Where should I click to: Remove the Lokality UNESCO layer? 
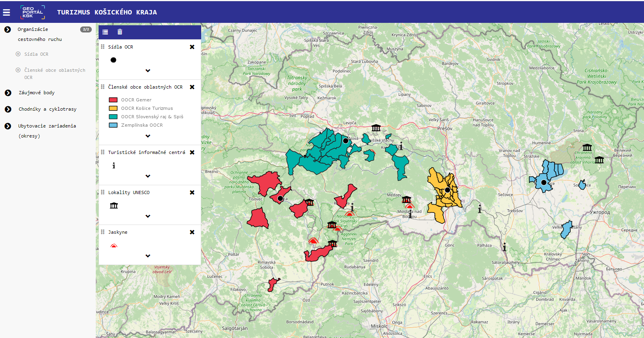pos(192,192)
